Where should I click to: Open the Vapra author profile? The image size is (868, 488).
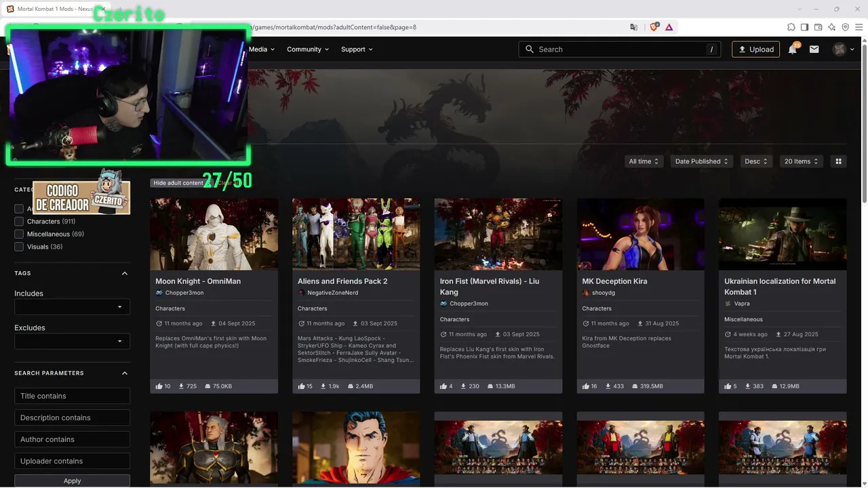[742, 304]
